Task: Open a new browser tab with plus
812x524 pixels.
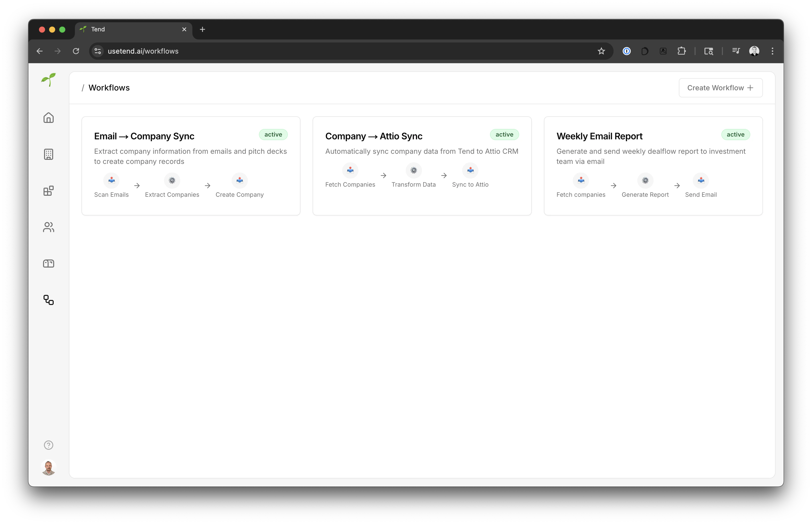Action: click(202, 30)
